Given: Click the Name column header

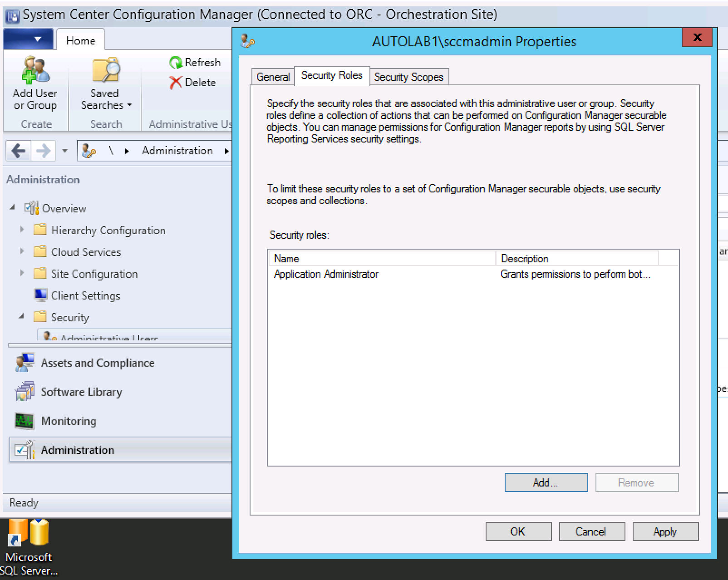Looking at the screenshot, I should (382, 258).
